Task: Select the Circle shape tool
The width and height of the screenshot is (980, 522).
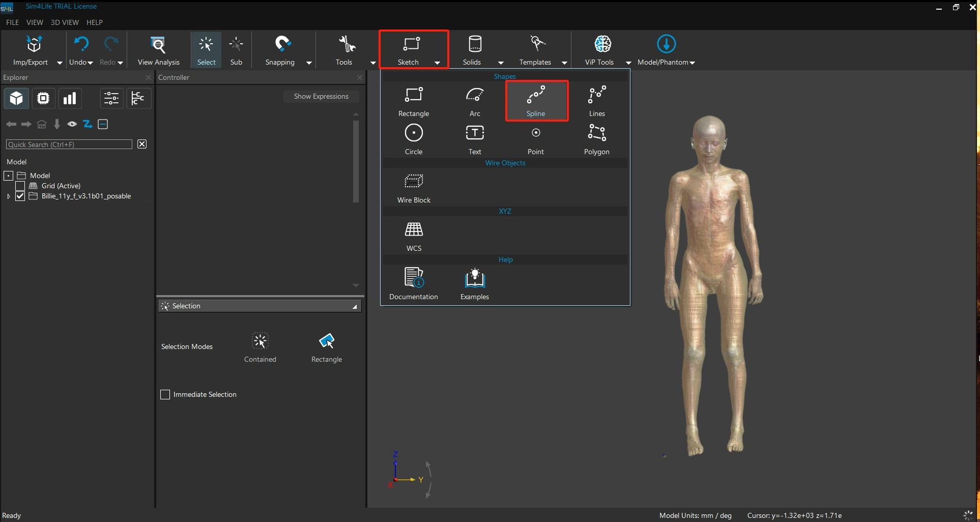Action: (x=414, y=139)
